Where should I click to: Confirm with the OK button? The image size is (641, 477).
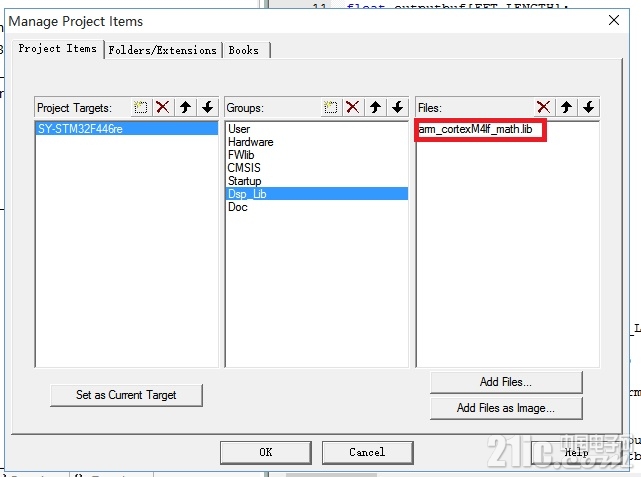[x=266, y=452]
